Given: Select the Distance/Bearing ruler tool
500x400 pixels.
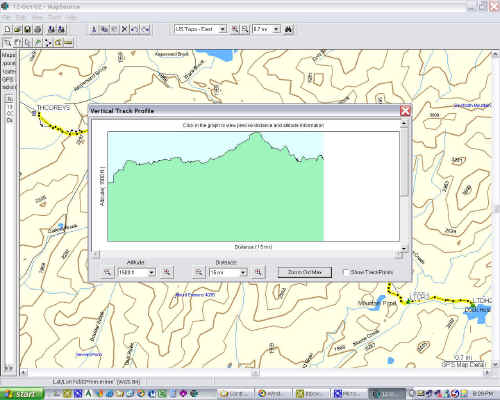Looking at the screenshot, I should (x=68, y=43).
